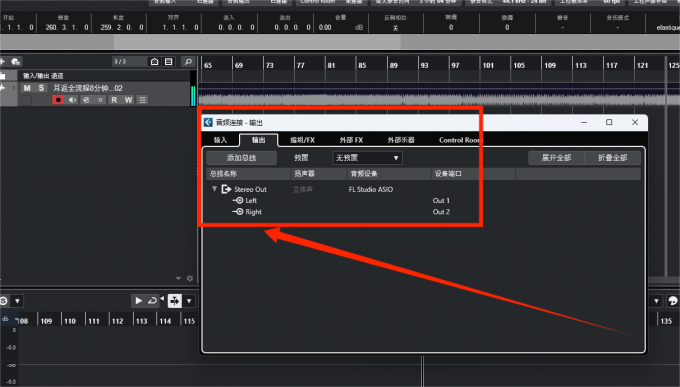Click the auto-scroll icon in lower editor
Viewport: 680px width, 387px height.
pos(175,301)
